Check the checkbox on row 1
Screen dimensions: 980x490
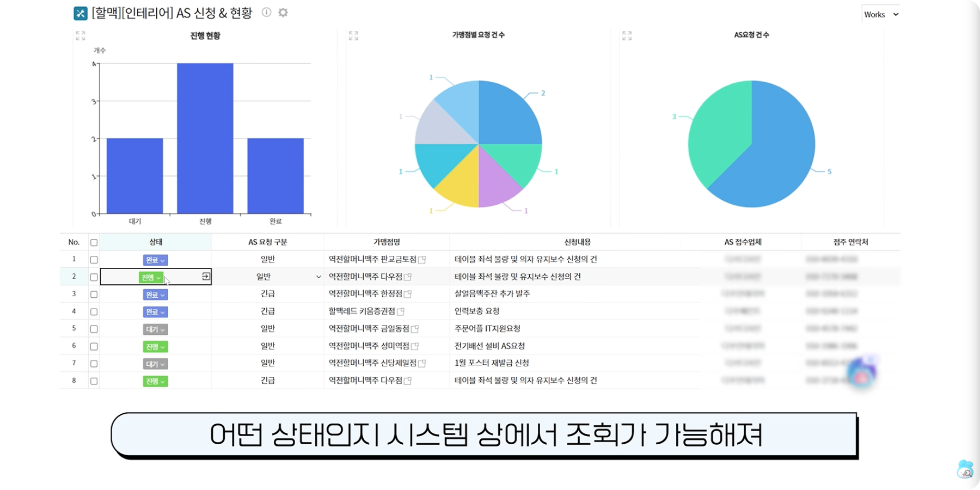coord(94,259)
